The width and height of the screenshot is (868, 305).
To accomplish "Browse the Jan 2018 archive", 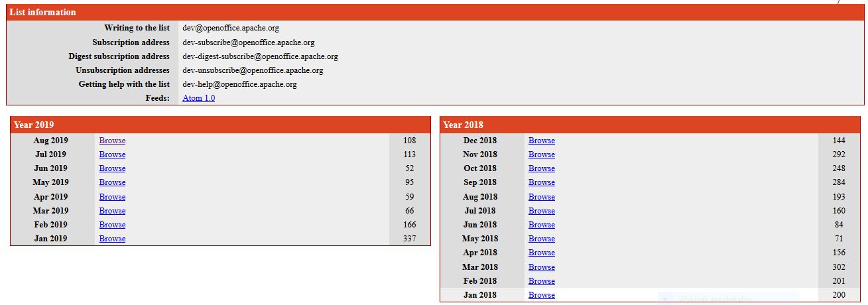I will [x=542, y=295].
